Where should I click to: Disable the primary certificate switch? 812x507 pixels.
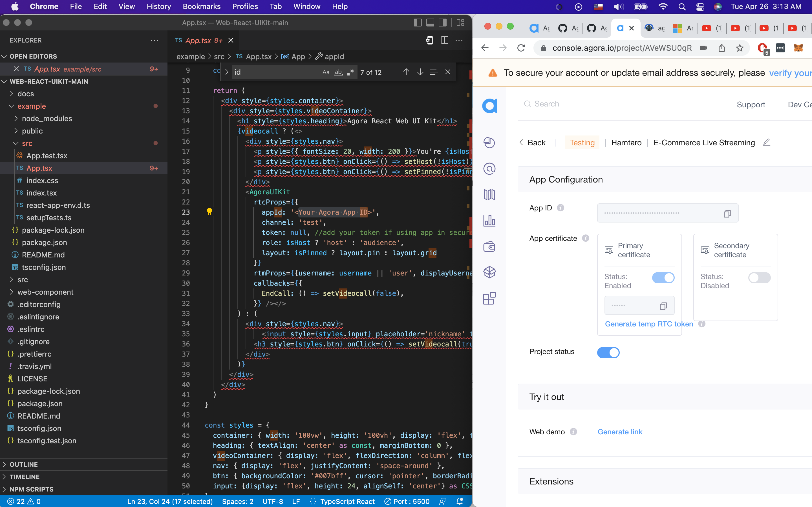(x=663, y=278)
